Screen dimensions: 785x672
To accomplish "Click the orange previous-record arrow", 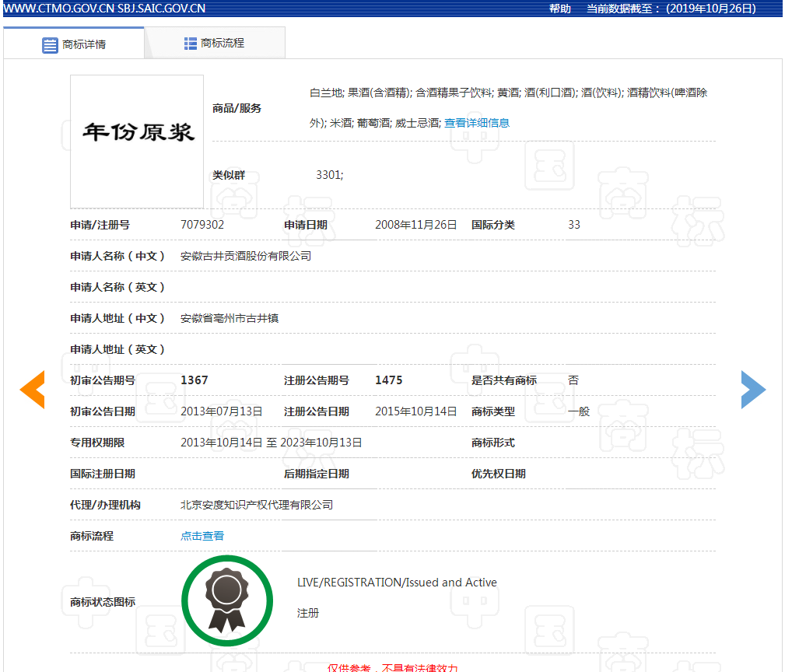I will tap(33, 390).
